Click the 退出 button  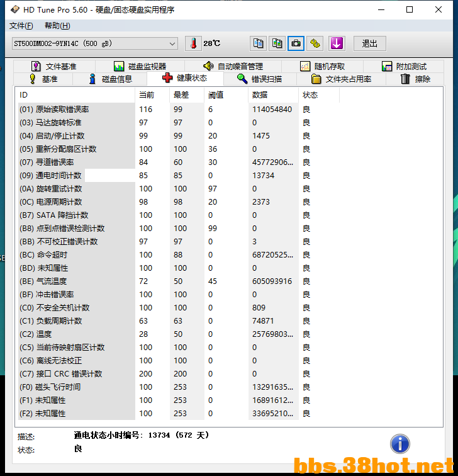370,43
